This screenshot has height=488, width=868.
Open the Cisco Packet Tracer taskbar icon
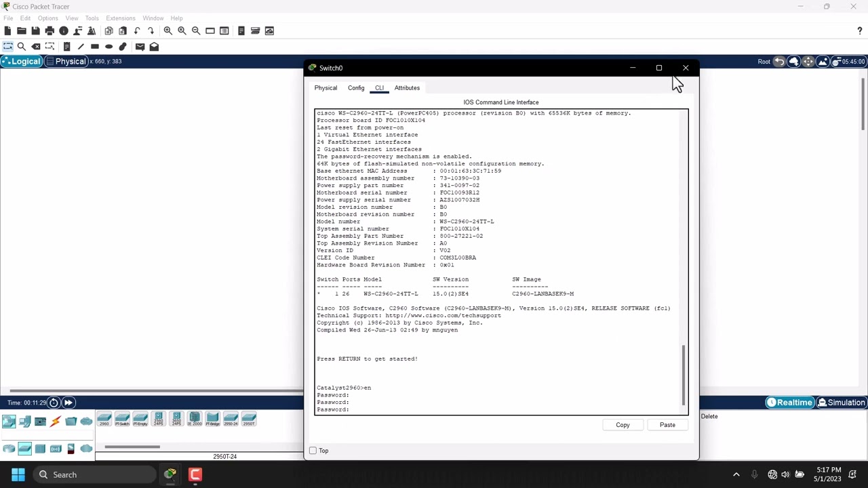pyautogui.click(x=170, y=474)
